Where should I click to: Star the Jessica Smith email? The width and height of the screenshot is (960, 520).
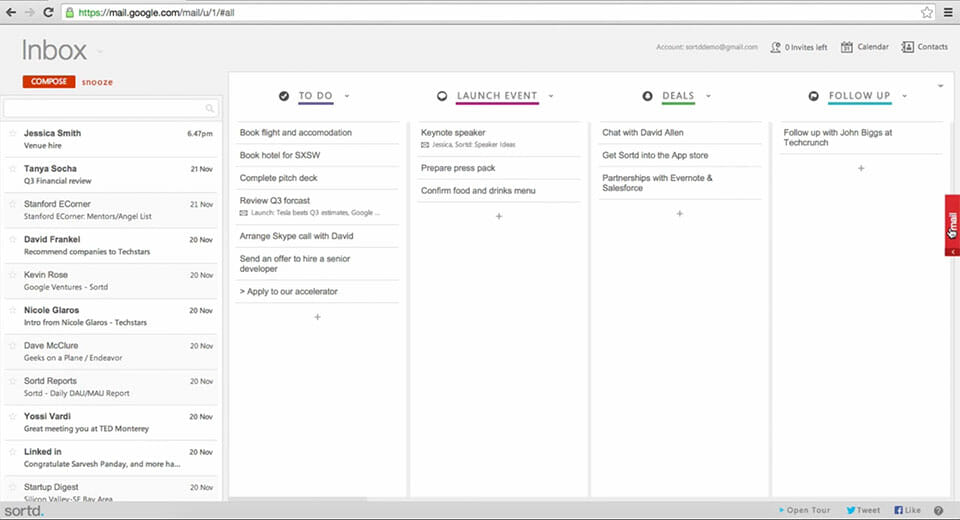(x=13, y=133)
